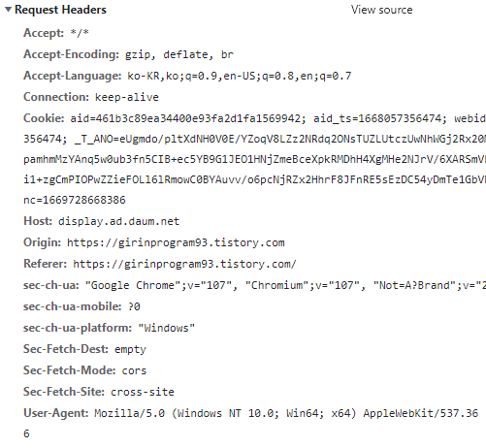Select the Host display.ad.daum.net value
This screenshot has height=448, width=486.
click(118, 221)
